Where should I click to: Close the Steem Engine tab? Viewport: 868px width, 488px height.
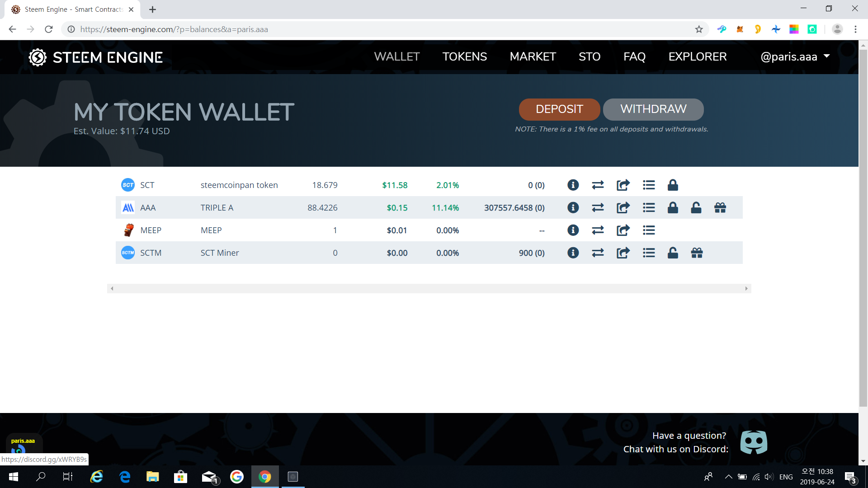pos(131,9)
